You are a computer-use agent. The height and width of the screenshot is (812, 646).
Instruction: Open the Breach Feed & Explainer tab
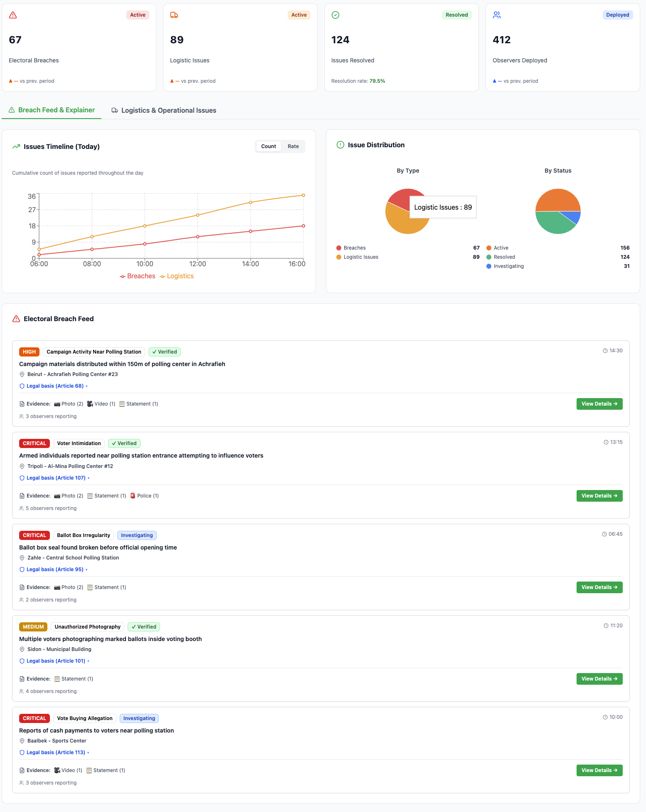point(52,110)
